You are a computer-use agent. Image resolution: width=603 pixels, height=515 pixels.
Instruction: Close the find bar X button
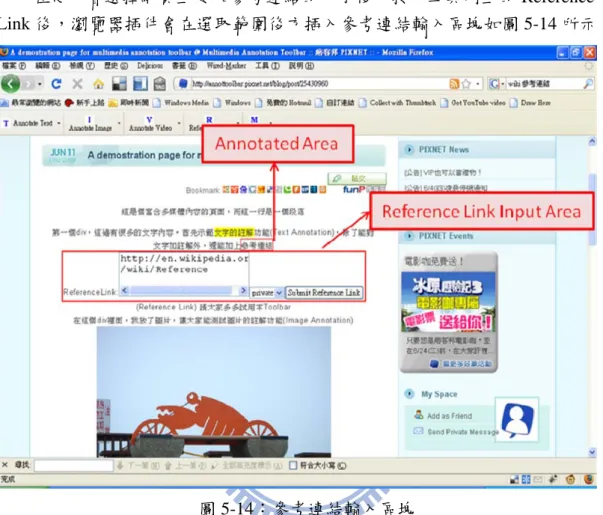point(5,465)
